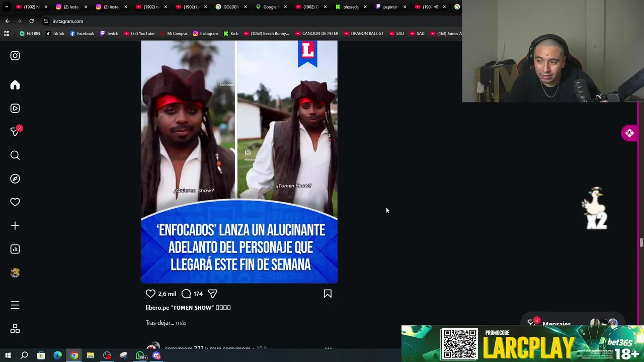
Task: Open OBS Studio from taskbar
Action: point(107,355)
